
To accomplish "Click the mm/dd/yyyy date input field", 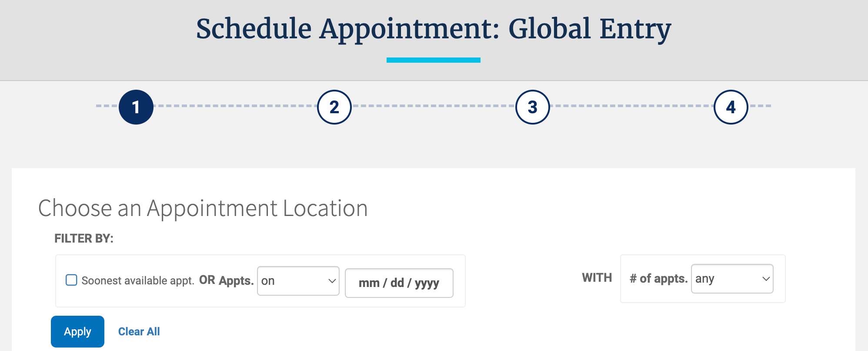I will pyautogui.click(x=399, y=283).
